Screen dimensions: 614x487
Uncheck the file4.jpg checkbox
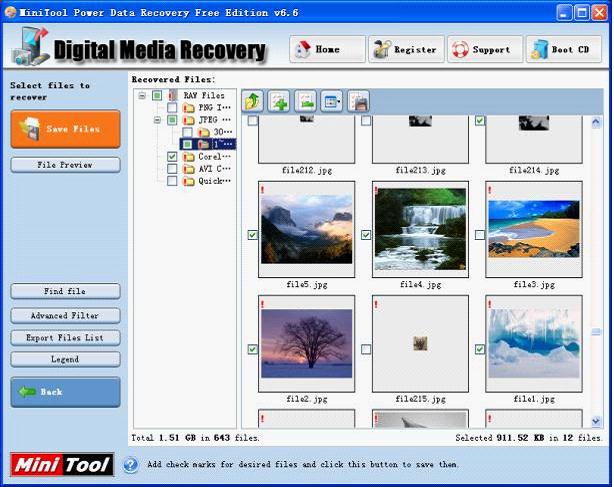pos(366,235)
